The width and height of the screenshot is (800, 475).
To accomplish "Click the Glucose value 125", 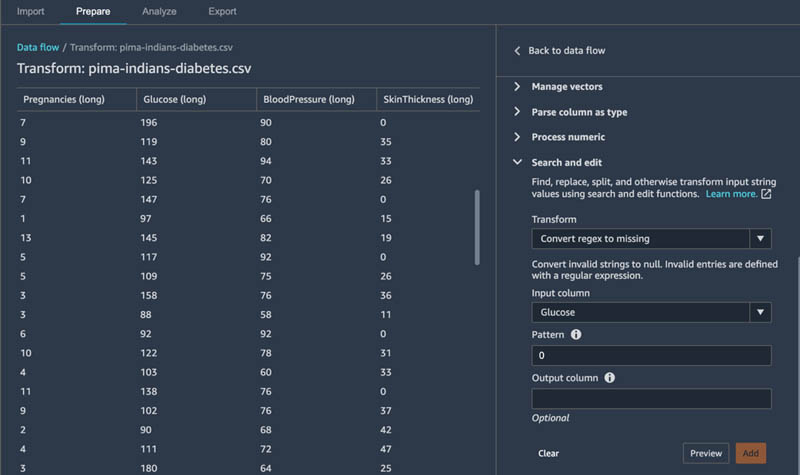I will pos(149,180).
